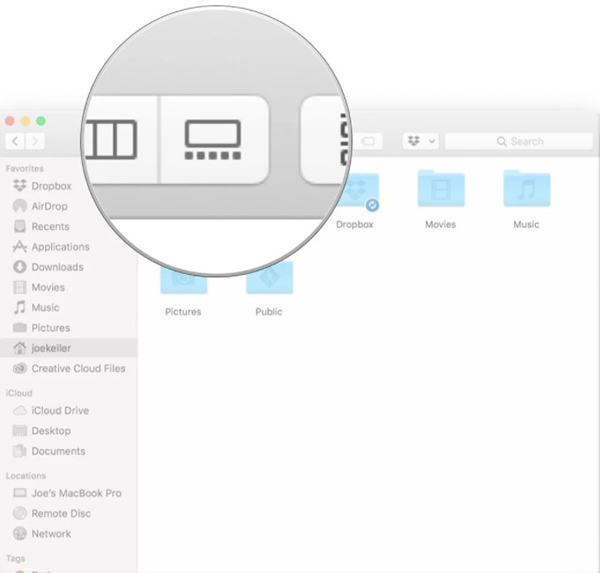Screen dimensions: 600x573
Task: Close the Finder window with red button
Action: pyautogui.click(x=10, y=121)
